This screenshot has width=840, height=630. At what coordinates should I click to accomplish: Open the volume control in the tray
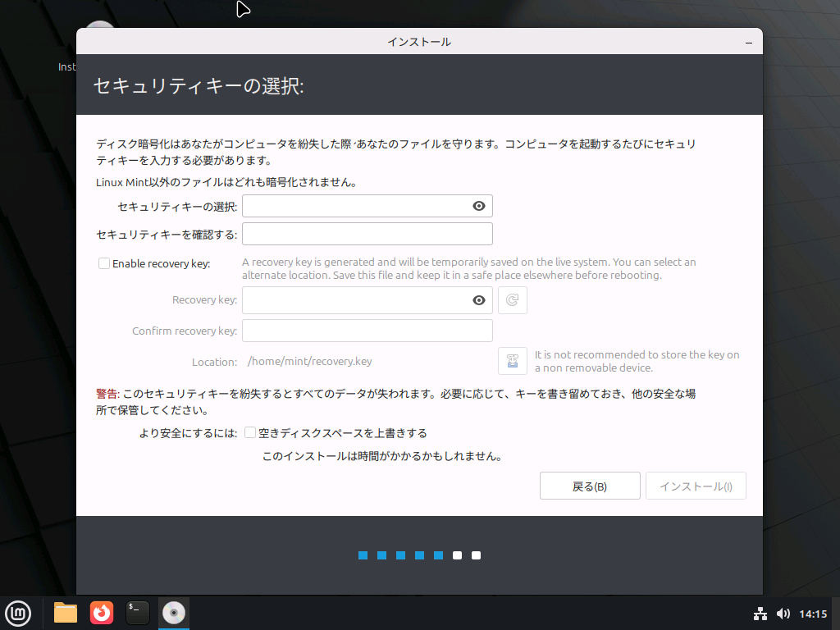[x=783, y=613]
